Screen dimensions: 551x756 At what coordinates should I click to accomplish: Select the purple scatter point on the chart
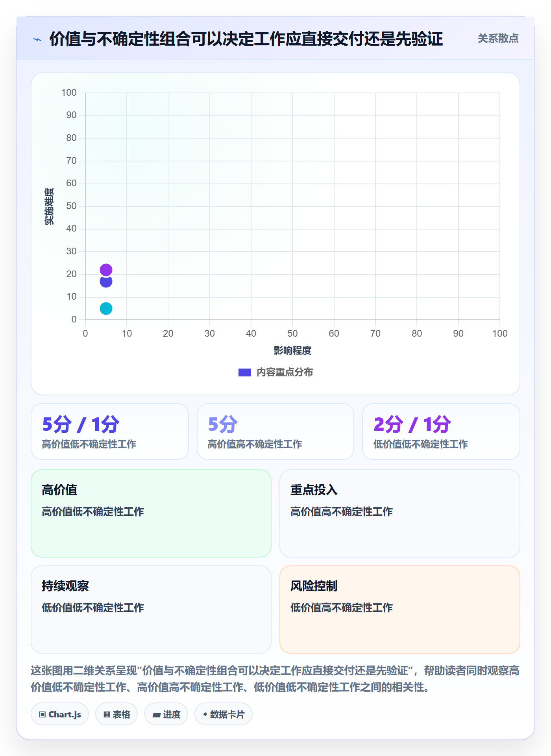point(106,270)
